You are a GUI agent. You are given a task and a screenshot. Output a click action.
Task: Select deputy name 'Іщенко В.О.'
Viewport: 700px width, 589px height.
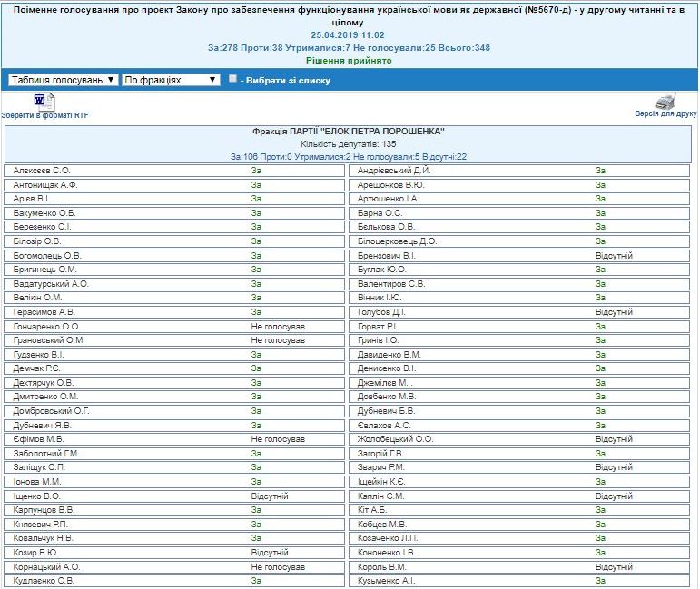click(36, 496)
